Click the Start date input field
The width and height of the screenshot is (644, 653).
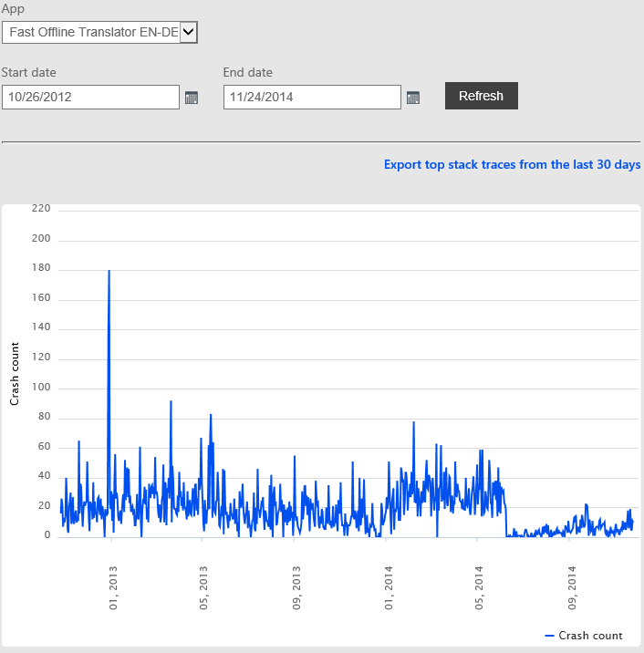[x=90, y=97]
